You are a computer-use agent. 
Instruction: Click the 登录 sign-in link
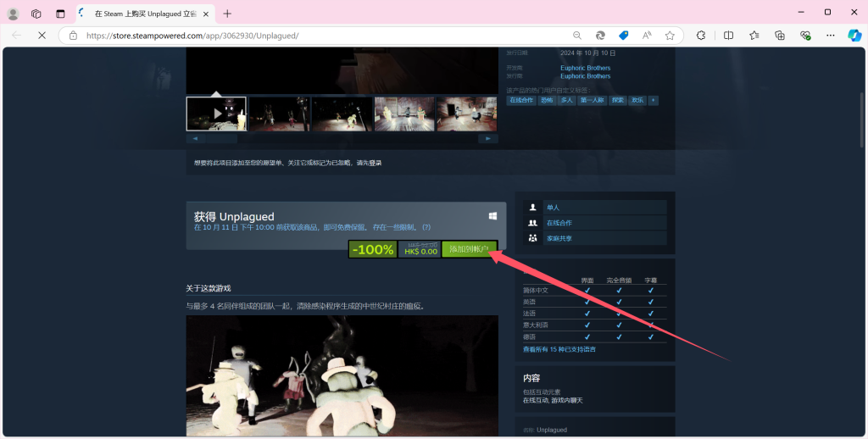click(376, 163)
